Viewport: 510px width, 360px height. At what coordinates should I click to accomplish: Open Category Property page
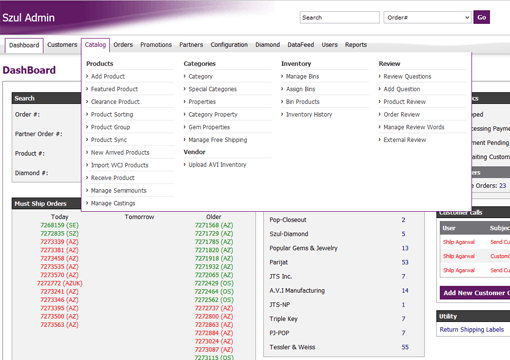[x=213, y=114]
